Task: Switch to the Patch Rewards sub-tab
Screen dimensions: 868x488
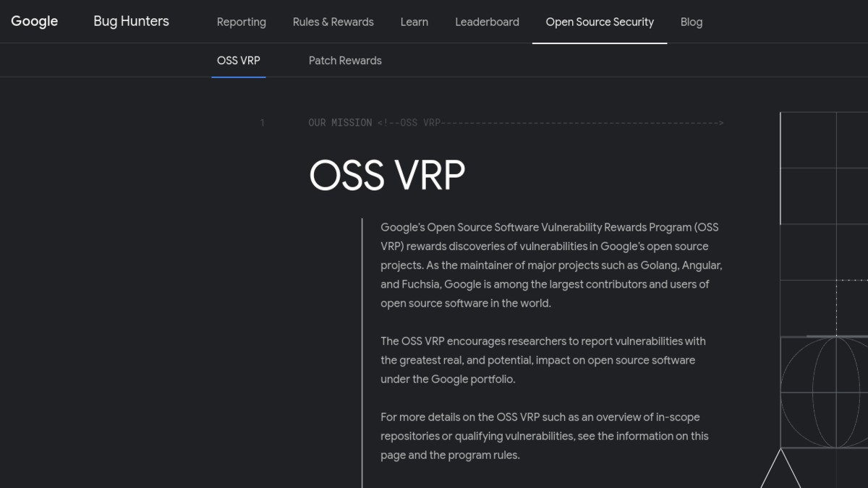Action: coord(345,61)
